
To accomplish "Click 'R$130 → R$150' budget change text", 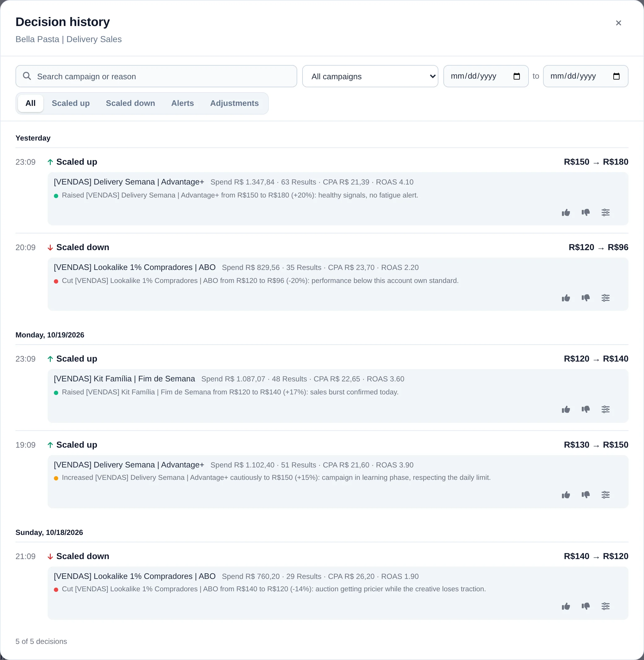I will tap(596, 445).
